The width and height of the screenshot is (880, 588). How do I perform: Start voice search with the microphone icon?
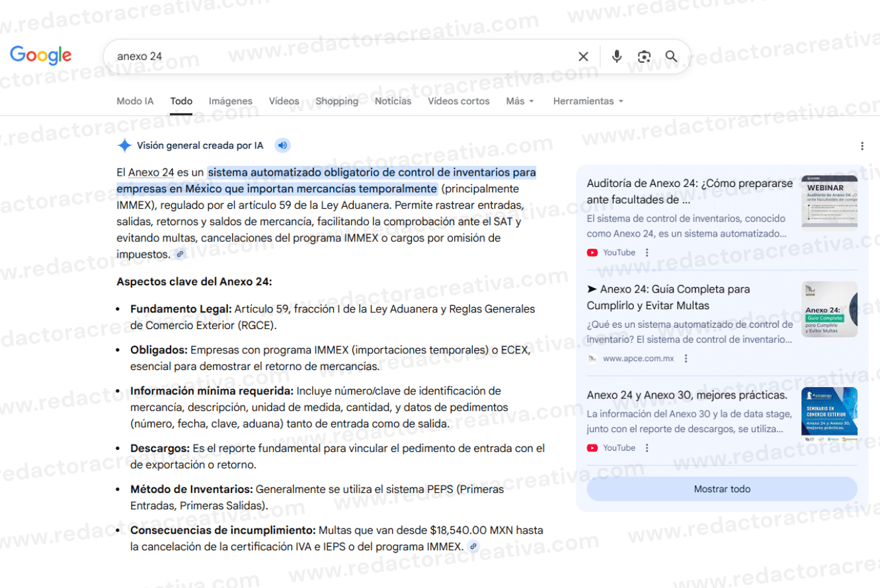(617, 57)
